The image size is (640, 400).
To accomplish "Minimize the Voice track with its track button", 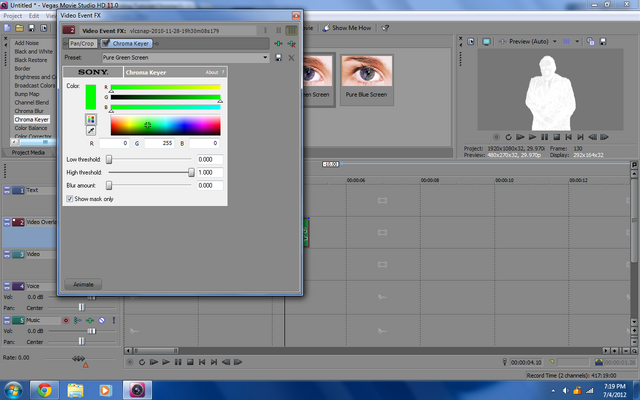I will pos(7,286).
